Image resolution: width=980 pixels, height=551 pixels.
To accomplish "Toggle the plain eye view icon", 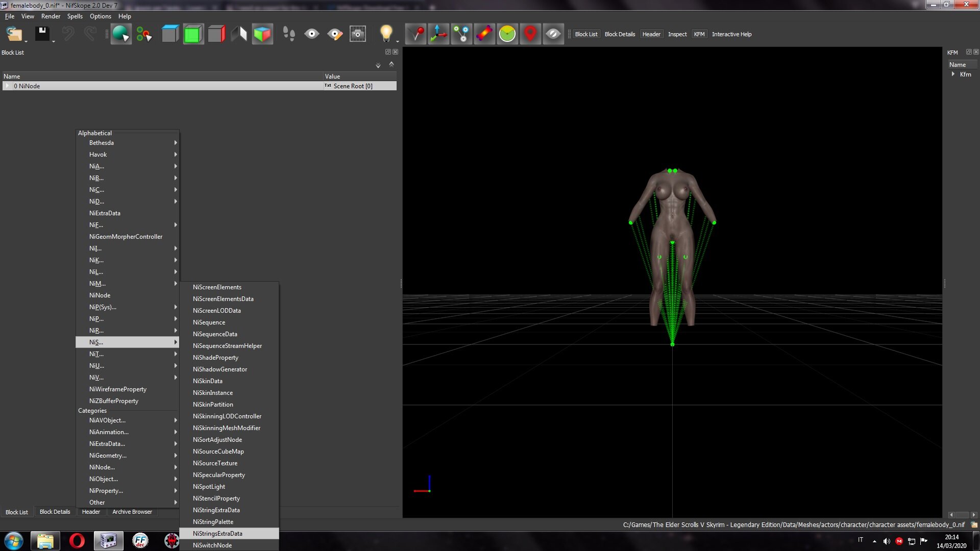I will (x=312, y=34).
